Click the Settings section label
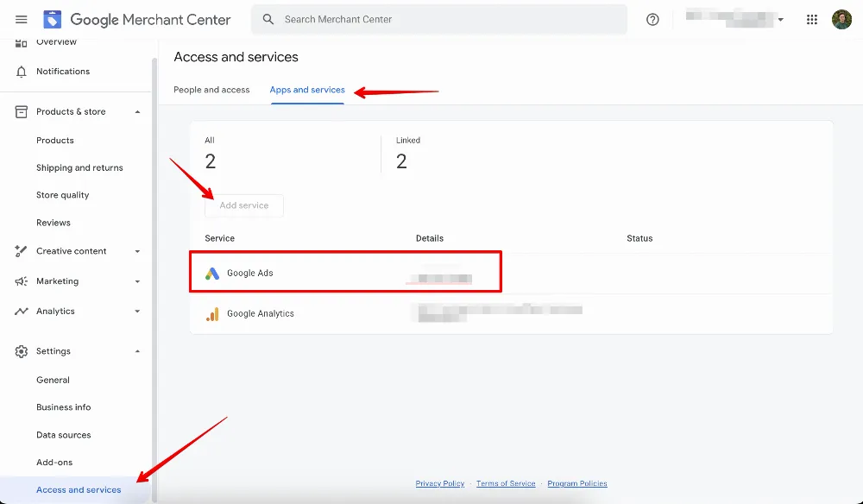The image size is (863, 504). [x=54, y=351]
